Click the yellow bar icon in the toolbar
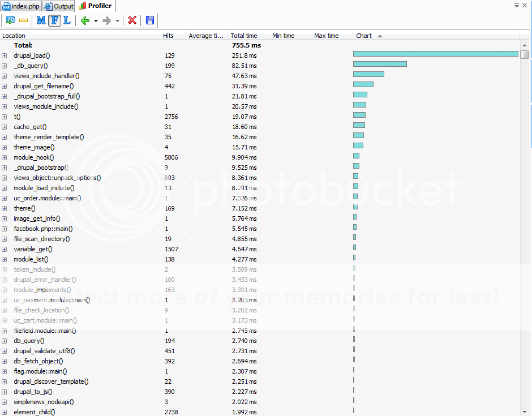Image resolution: width=532 pixels, height=416 pixels. [23, 20]
